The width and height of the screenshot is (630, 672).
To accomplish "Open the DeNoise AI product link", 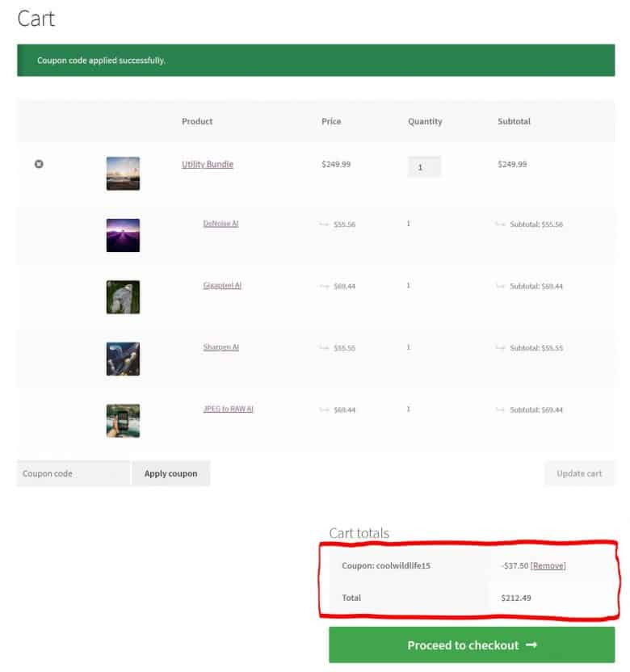I will pyautogui.click(x=220, y=224).
